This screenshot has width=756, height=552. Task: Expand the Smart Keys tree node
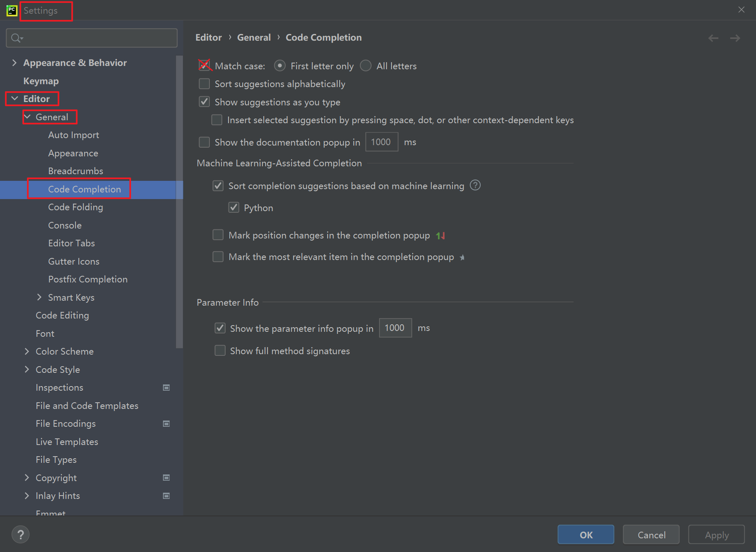(39, 297)
